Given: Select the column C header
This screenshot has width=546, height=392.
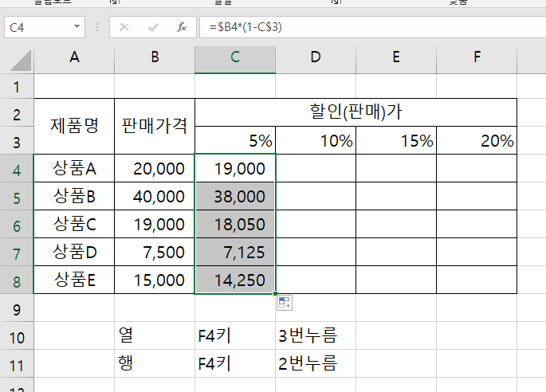Looking at the screenshot, I should click(x=235, y=57).
